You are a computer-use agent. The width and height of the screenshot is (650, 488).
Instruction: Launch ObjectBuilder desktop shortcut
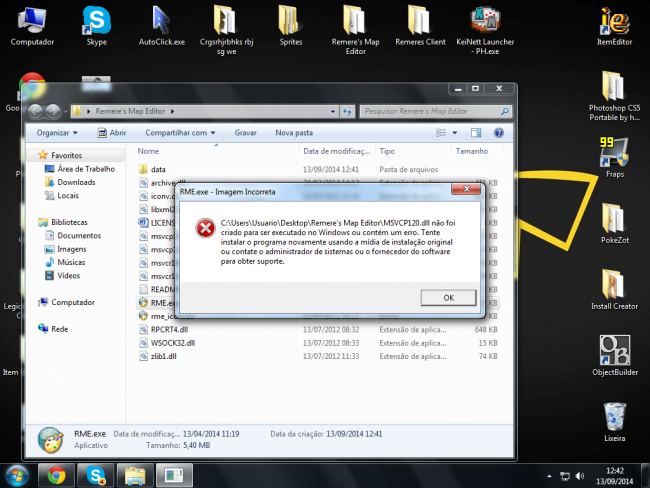tap(614, 355)
